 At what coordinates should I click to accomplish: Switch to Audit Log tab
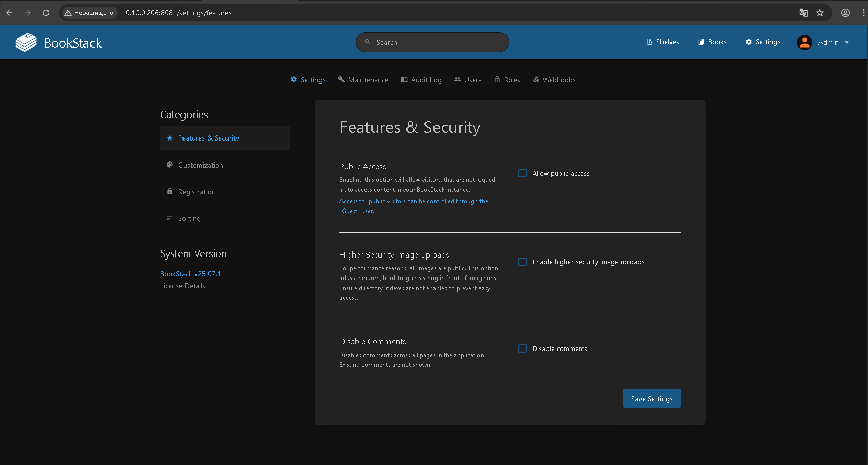[421, 80]
